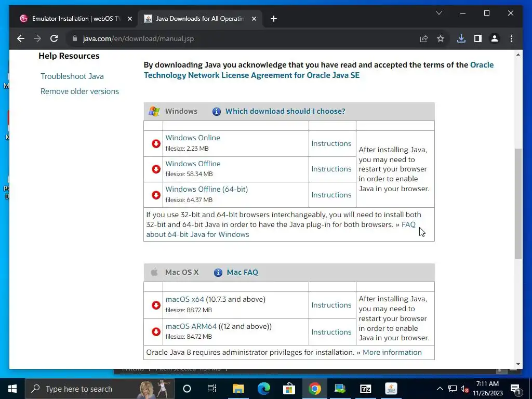Open the Windows Start menu
This screenshot has height=399, width=532.
pyautogui.click(x=12, y=389)
